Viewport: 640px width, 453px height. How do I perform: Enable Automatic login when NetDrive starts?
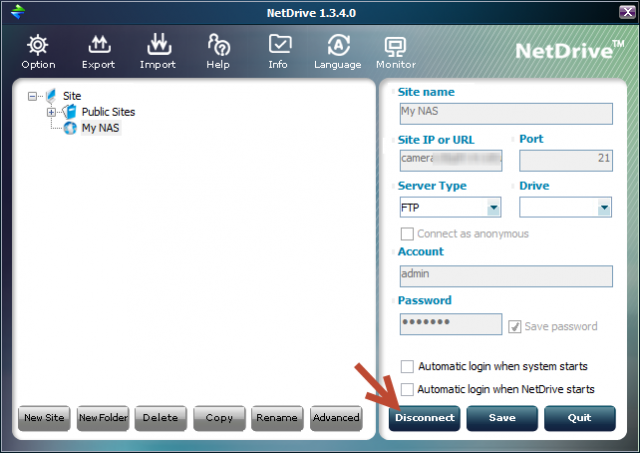407,389
